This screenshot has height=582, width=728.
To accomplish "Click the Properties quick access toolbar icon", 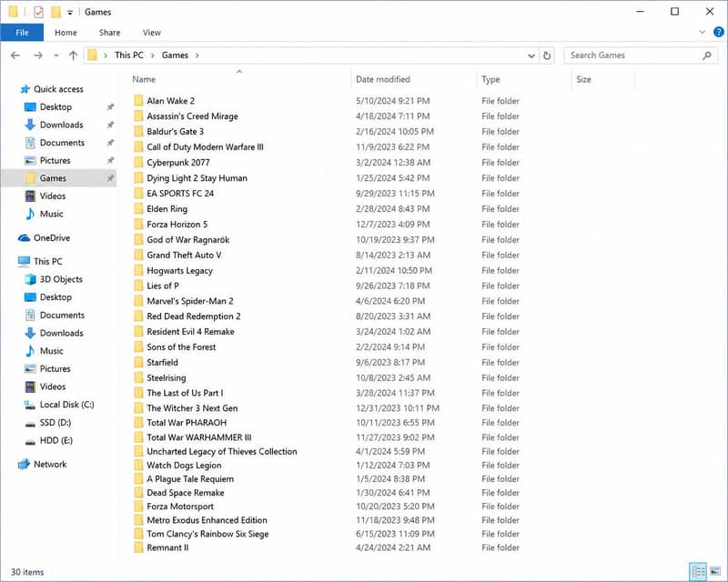I will coord(38,12).
